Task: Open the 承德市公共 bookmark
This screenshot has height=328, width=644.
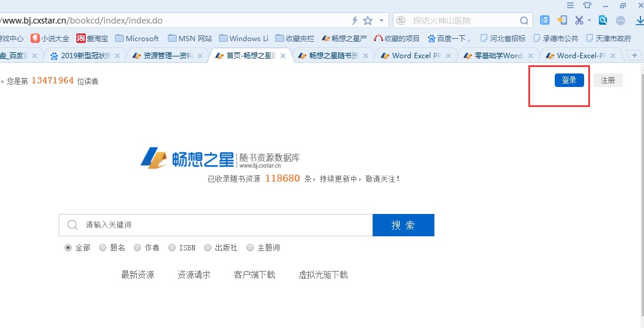Action: 556,38
